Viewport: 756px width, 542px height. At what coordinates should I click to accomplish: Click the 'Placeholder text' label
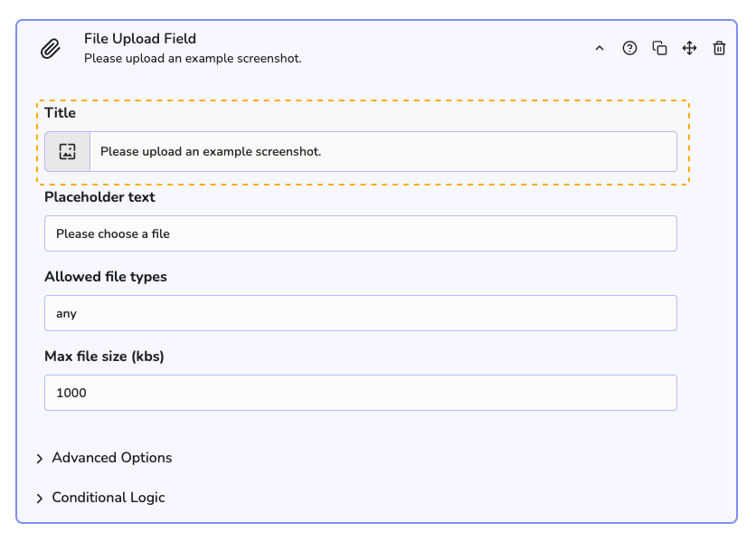click(99, 197)
